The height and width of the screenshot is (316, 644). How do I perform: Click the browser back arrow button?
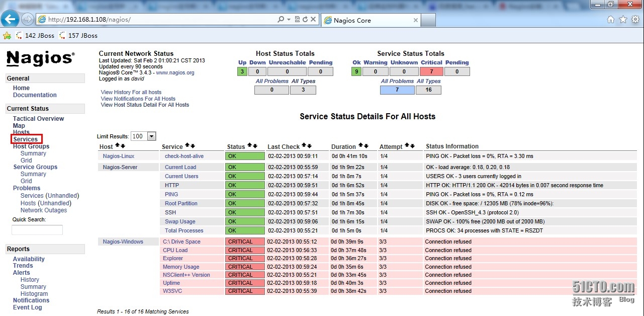[10, 19]
